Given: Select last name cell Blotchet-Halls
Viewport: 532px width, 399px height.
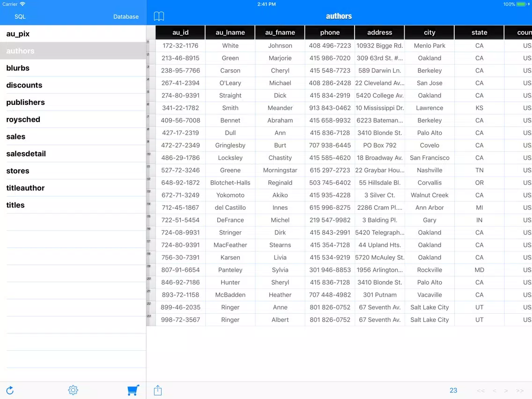Looking at the screenshot, I should 230,183.
